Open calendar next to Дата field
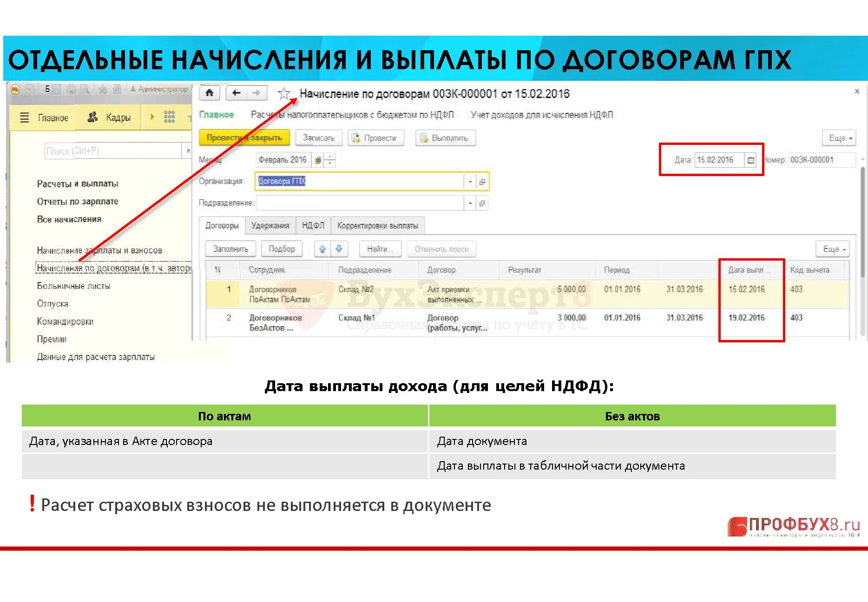The image size is (868, 602). click(x=750, y=160)
